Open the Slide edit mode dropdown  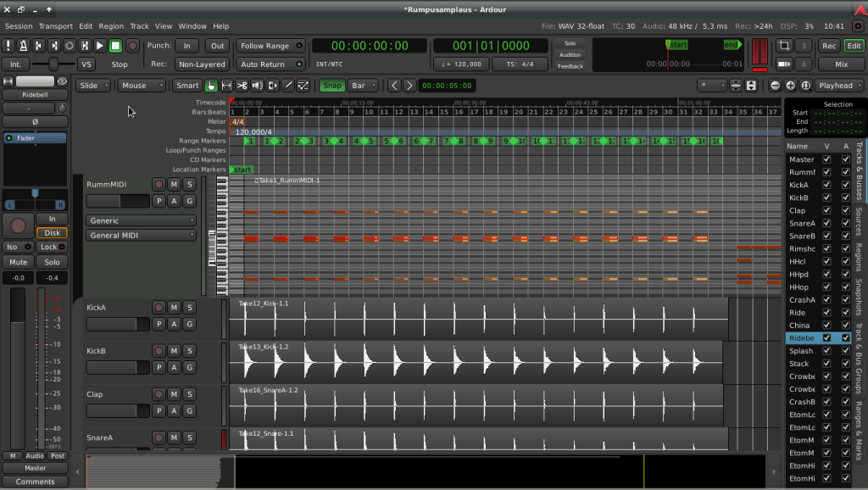coord(93,86)
